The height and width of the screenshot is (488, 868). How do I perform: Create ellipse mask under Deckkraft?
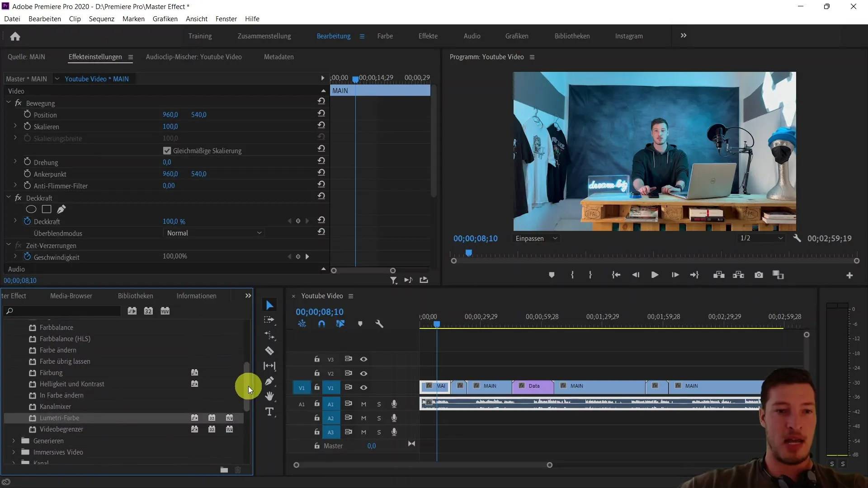click(31, 209)
